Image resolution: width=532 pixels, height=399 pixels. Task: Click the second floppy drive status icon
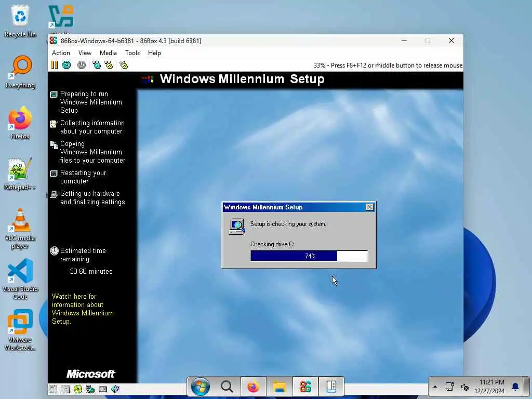65,389
